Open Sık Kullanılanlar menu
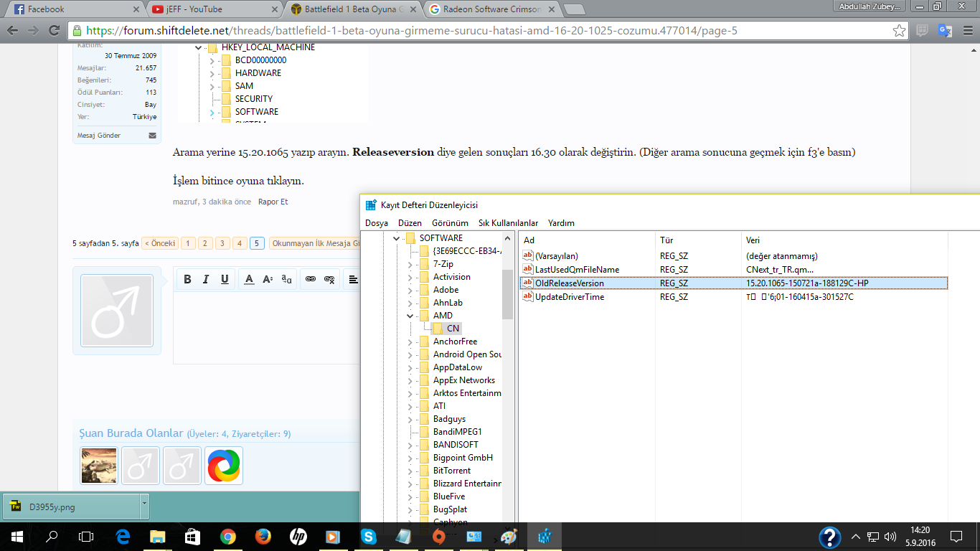This screenshot has height=551, width=980. (508, 223)
